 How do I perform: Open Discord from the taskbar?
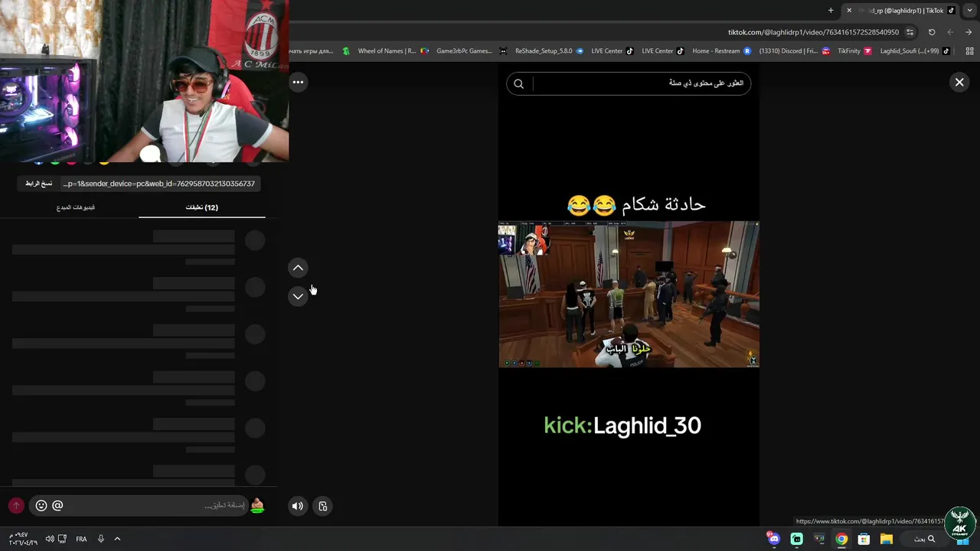click(774, 539)
